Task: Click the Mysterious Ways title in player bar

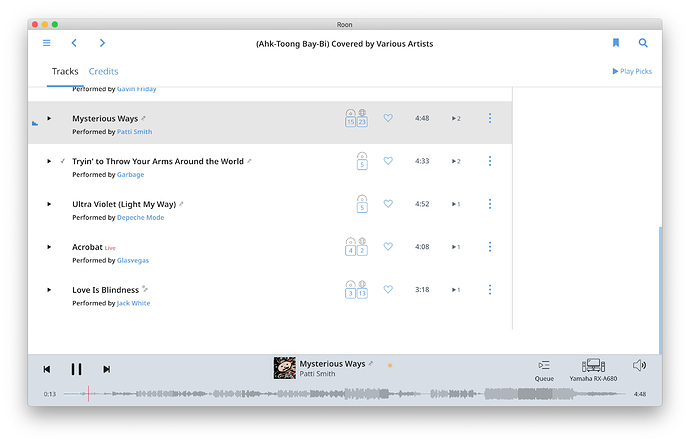Action: 332,364
